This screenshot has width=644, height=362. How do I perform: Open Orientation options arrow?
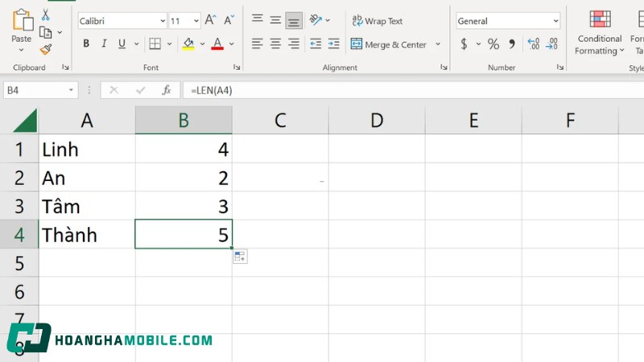pyautogui.click(x=328, y=19)
